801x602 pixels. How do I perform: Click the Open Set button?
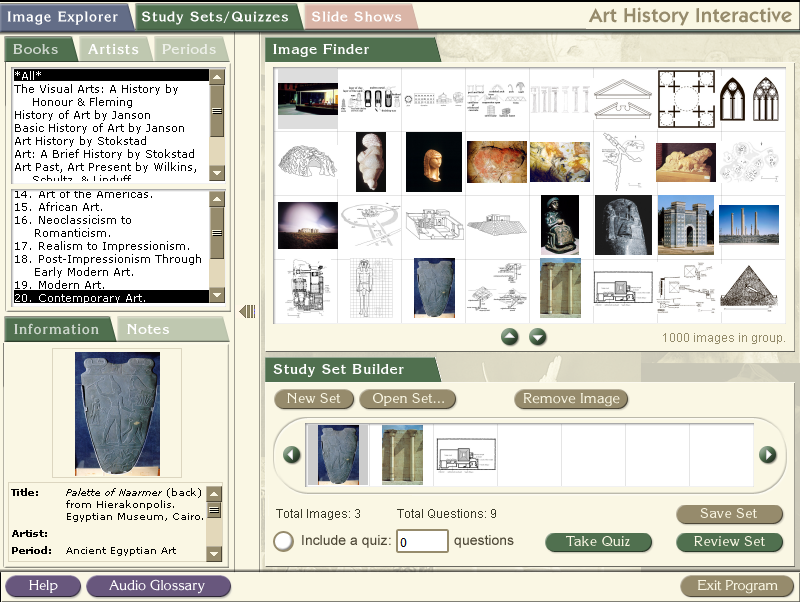[408, 399]
